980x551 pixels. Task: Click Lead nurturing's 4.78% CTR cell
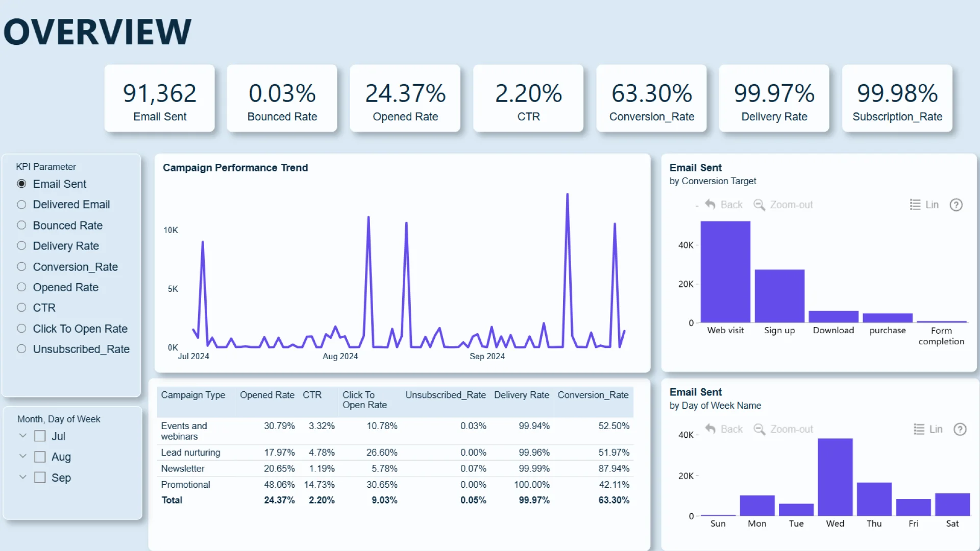(322, 453)
